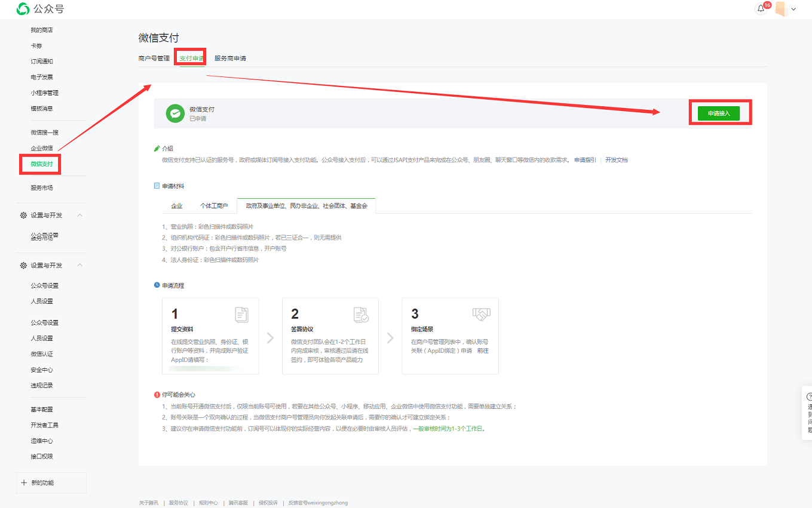812x508 pixels.
Task: Open 基本配置 in the sidebar
Action: coord(42,410)
